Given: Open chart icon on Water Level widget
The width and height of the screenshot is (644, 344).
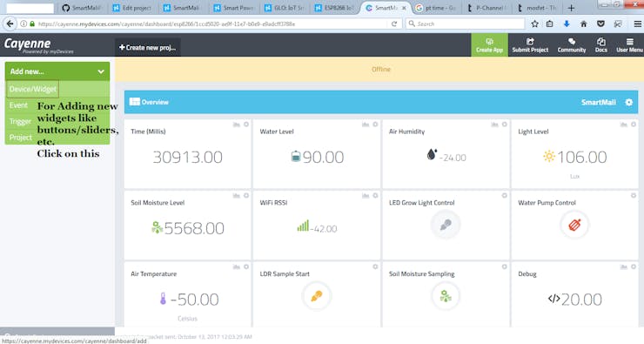Looking at the screenshot, I should (366, 125).
